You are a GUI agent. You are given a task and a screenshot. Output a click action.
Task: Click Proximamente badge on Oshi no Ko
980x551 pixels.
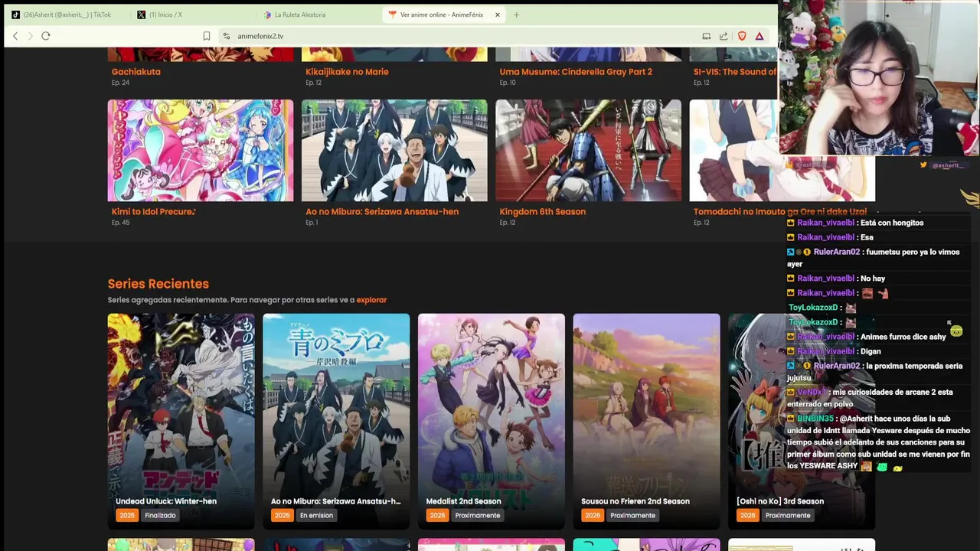point(788,516)
